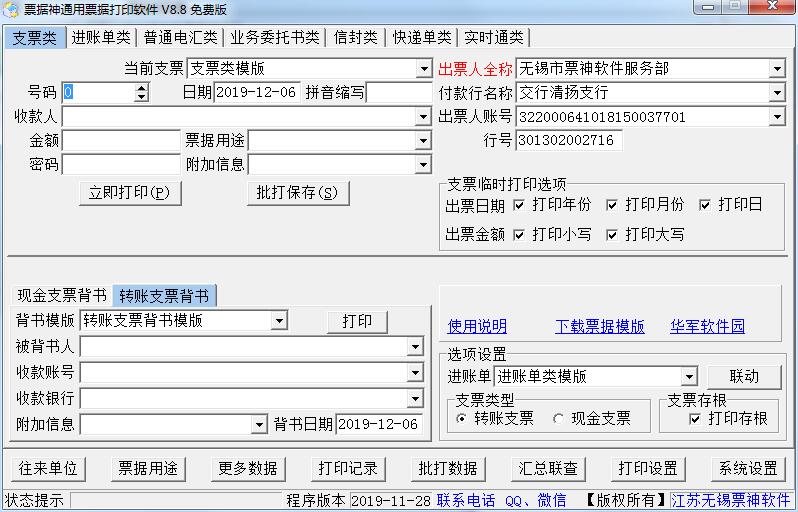
Task: Open 系统设置 button
Action: click(x=748, y=469)
